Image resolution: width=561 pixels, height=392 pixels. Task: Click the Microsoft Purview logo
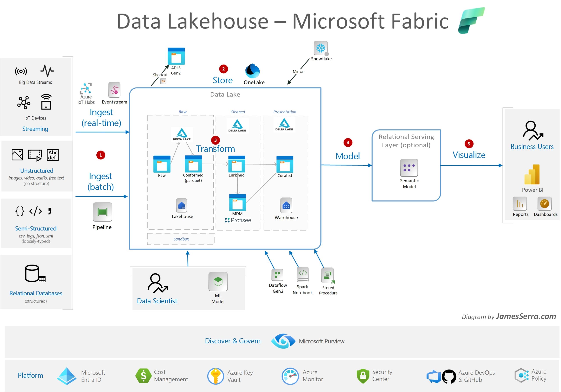point(283,341)
